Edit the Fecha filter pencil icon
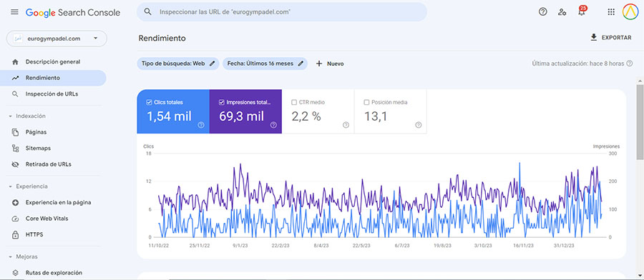Image resolution: width=644 pixels, height=280 pixels. point(301,64)
